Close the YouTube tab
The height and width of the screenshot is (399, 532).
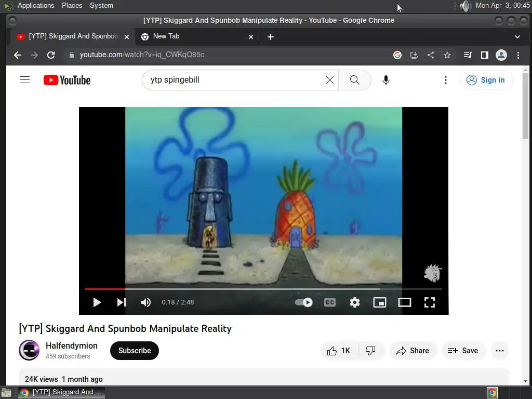click(x=127, y=37)
